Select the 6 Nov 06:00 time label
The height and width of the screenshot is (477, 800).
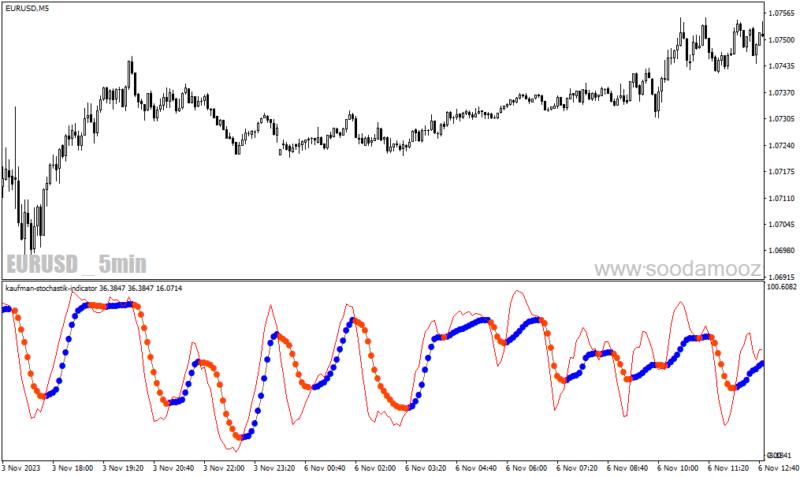[527, 468]
